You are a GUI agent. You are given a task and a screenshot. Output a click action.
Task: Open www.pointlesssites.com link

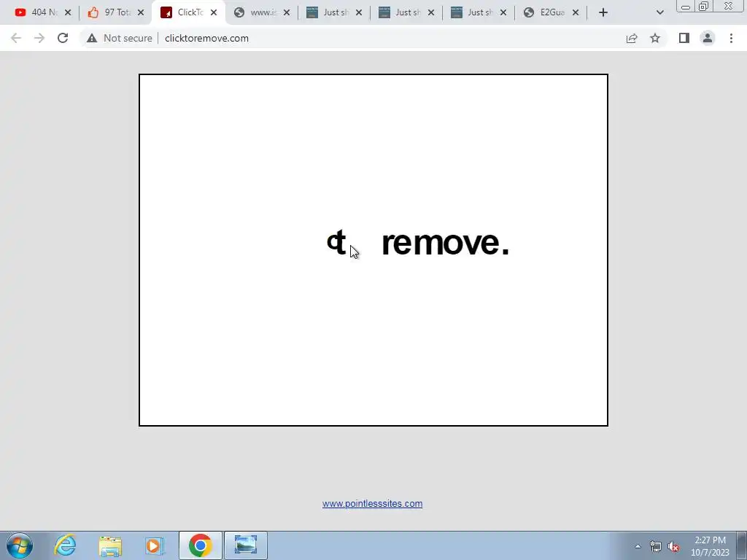[x=372, y=504]
